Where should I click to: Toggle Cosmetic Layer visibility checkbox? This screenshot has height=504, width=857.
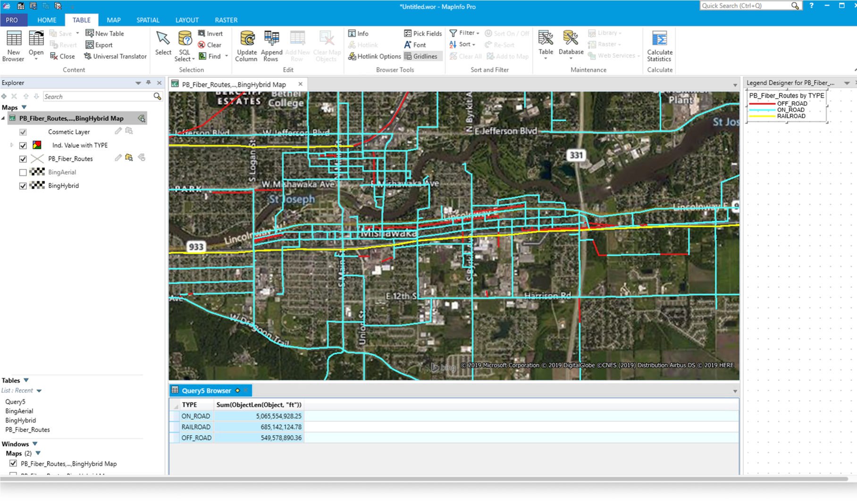23,132
